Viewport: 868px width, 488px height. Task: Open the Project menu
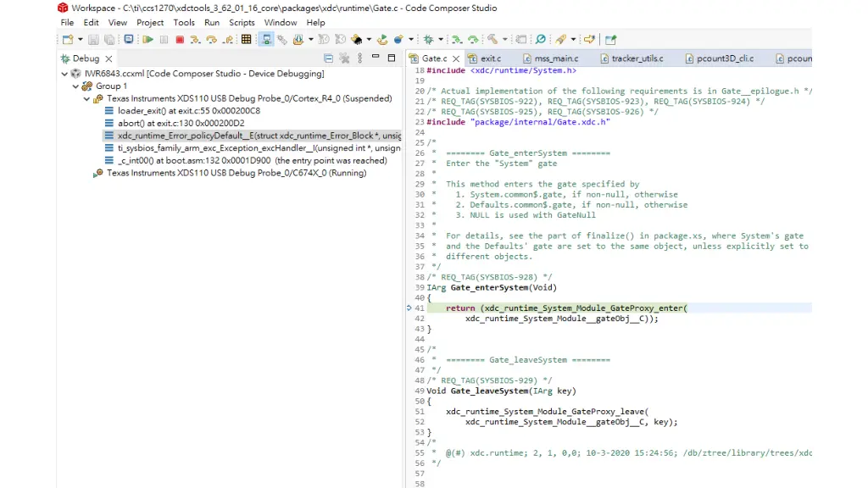(x=150, y=22)
